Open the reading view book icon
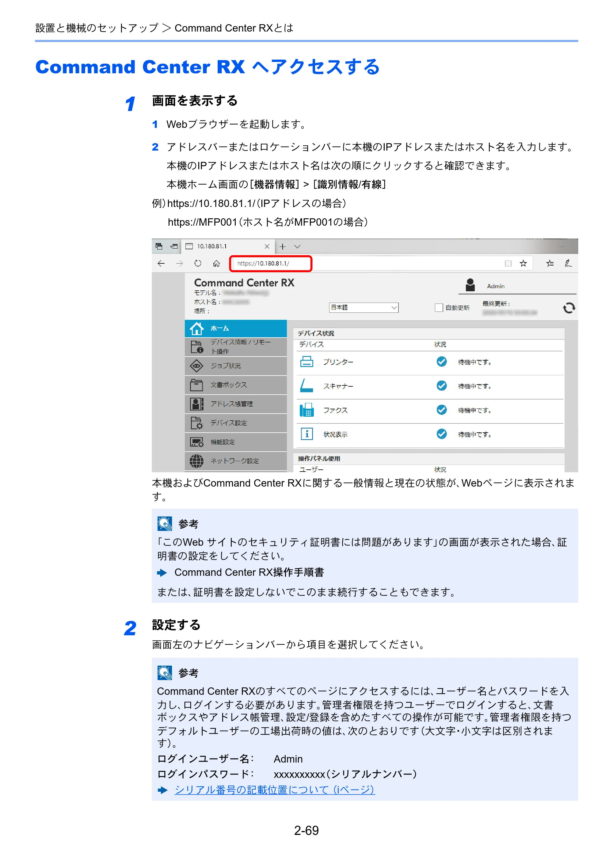The image size is (613, 868). coord(508,263)
